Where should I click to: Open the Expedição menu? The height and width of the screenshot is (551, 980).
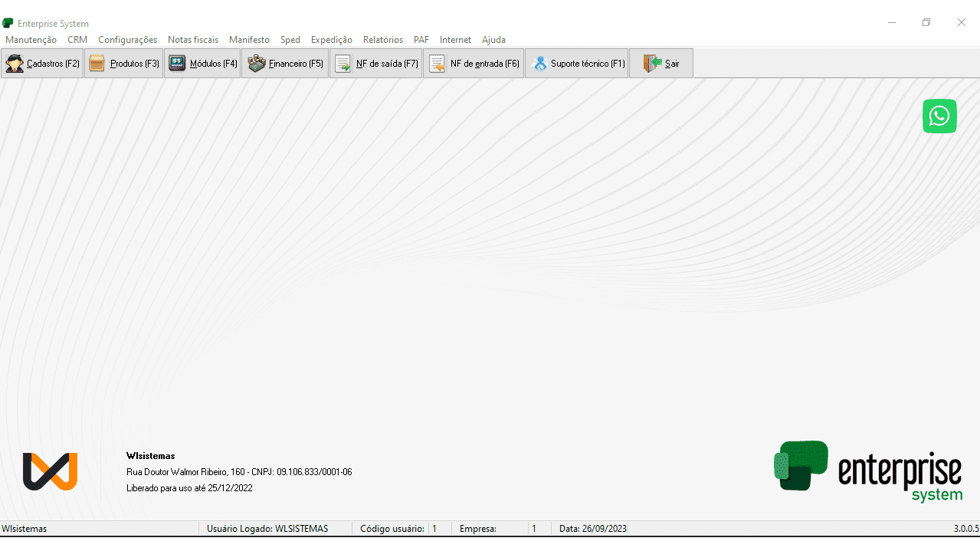coord(332,40)
